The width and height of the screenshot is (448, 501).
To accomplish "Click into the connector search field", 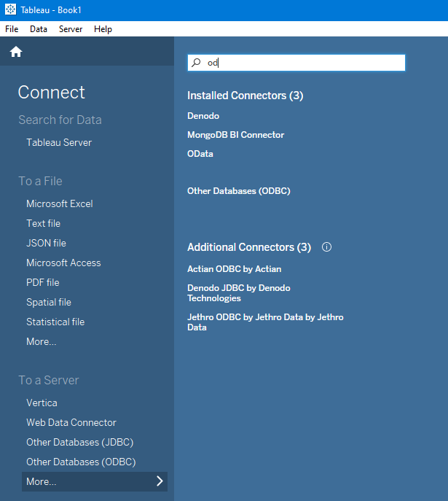I will click(x=296, y=63).
